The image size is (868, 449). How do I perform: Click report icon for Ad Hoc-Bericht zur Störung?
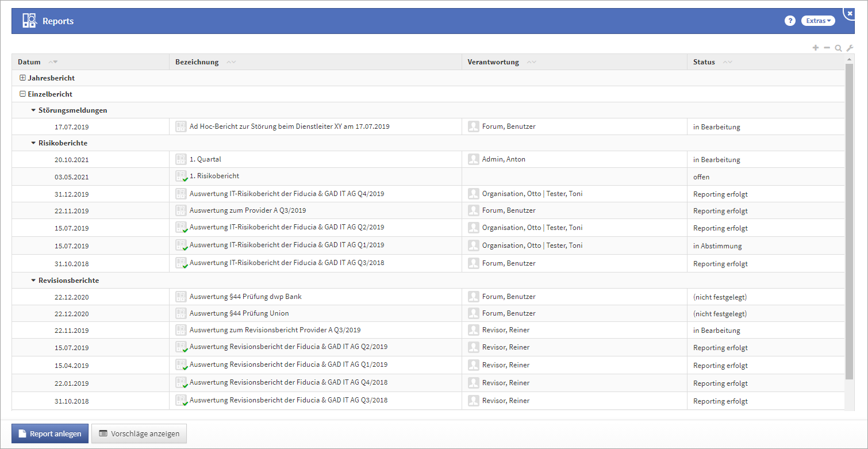(181, 126)
